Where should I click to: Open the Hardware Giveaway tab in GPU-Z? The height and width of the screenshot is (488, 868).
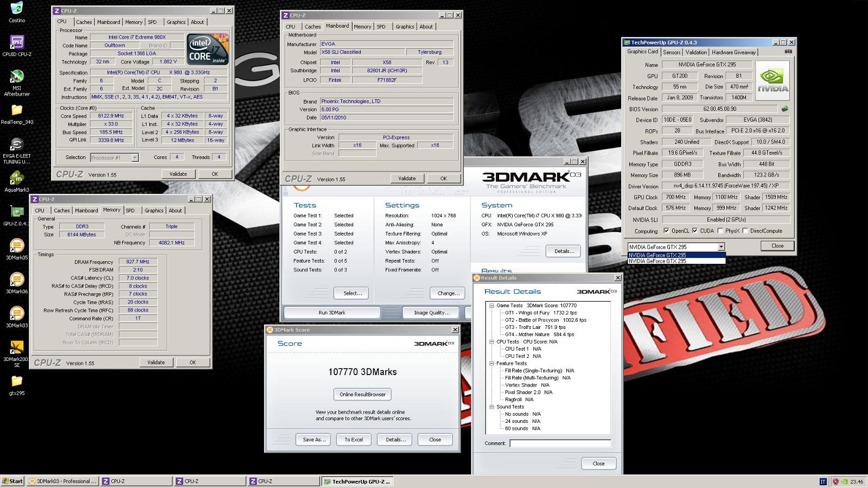pyautogui.click(x=733, y=52)
